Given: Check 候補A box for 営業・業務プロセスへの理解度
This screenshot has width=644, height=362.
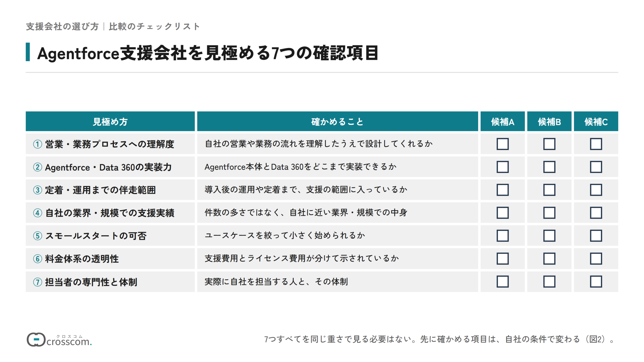Looking at the screenshot, I should click(x=502, y=144).
